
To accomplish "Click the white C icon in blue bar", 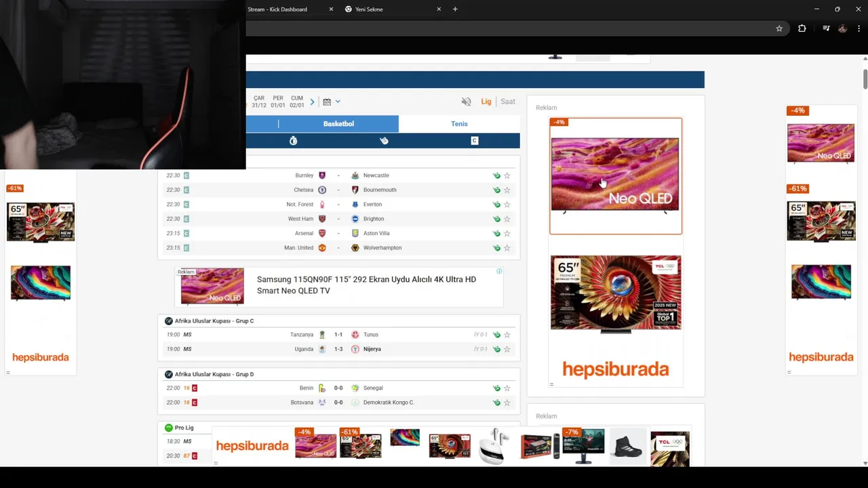I will [x=475, y=140].
